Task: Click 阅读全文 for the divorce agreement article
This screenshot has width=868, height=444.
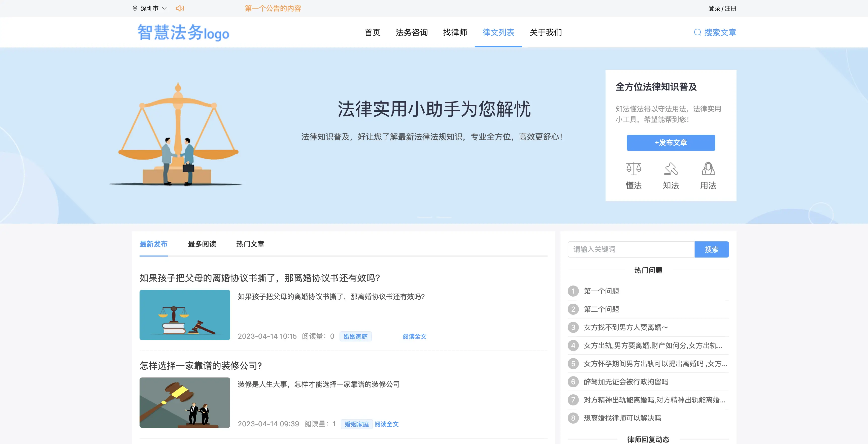Action: (414, 336)
